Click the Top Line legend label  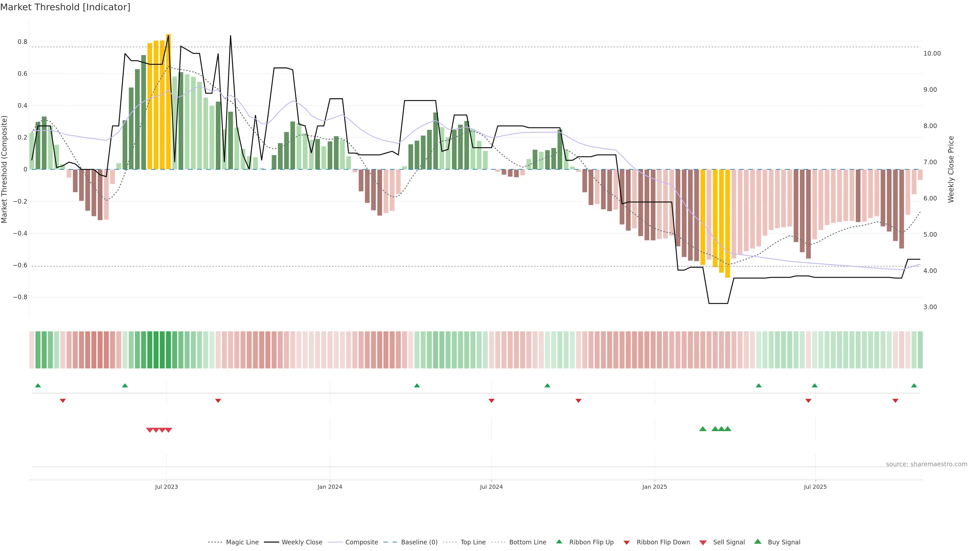coord(473,542)
